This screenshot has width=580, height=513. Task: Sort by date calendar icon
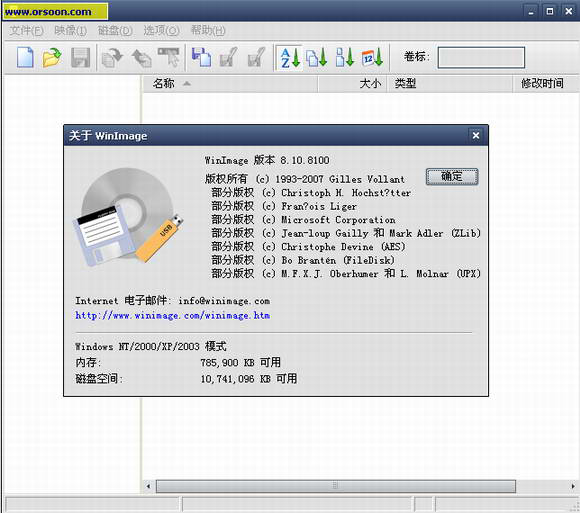click(x=372, y=57)
